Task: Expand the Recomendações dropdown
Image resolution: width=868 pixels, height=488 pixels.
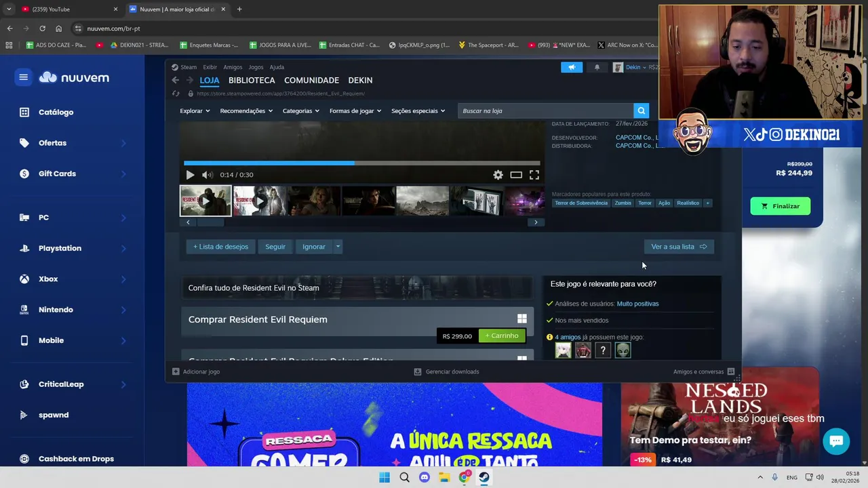Action: 246,110
